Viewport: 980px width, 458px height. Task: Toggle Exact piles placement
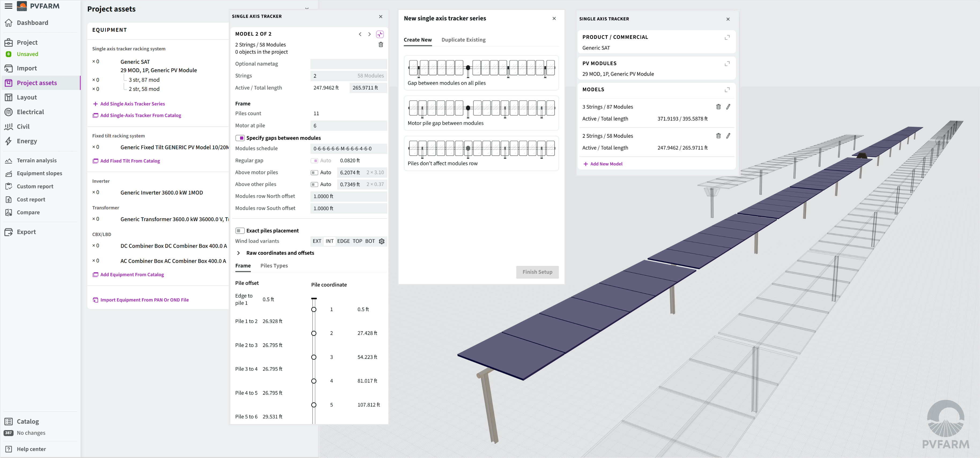tap(240, 231)
